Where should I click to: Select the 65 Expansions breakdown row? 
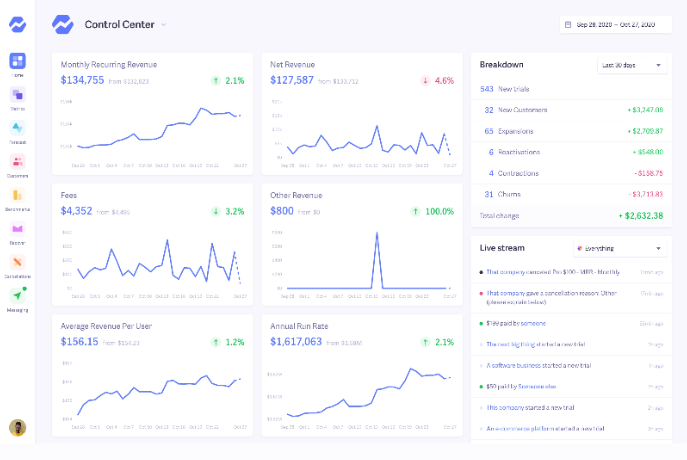(x=571, y=131)
